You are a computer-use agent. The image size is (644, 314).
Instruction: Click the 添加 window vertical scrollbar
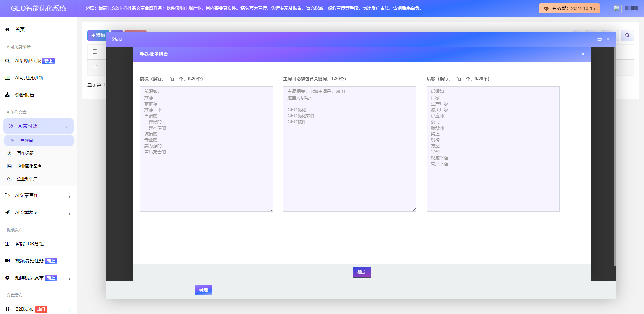[x=614, y=156]
